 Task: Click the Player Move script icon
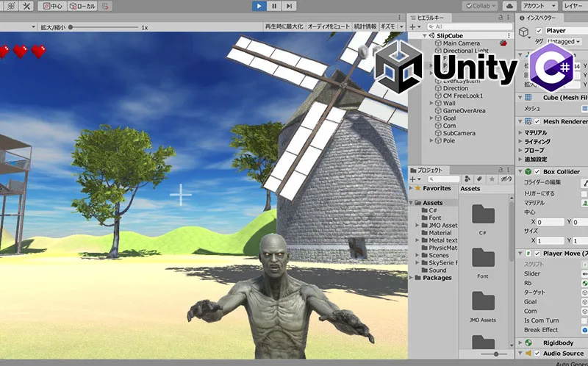coord(528,254)
